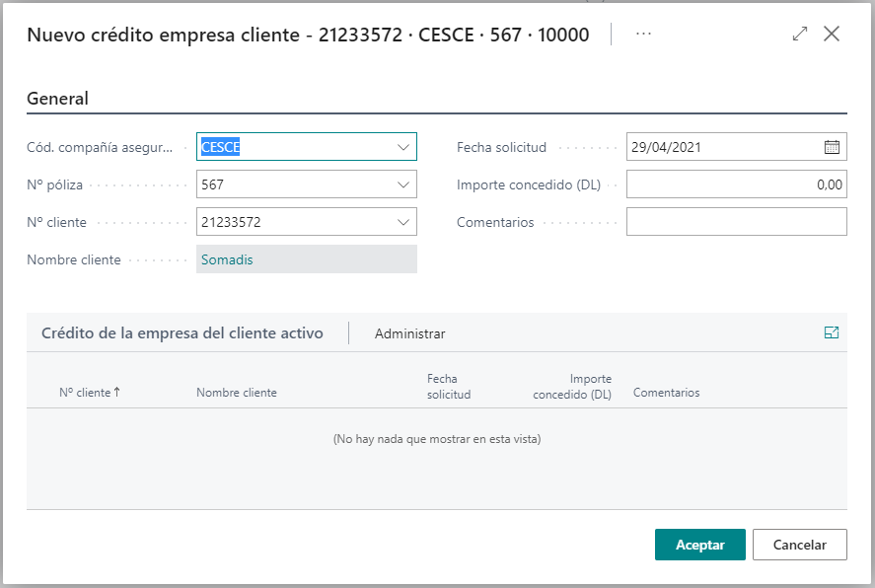
Task: Expand Cód. compañía asegur dropdown arrow
Action: pos(402,147)
